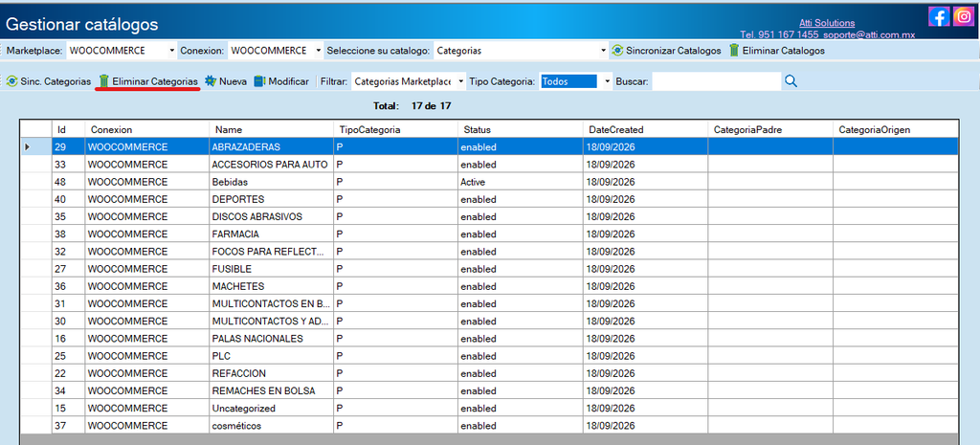
Task: Click Sinc. Categorias button text
Action: point(56,82)
